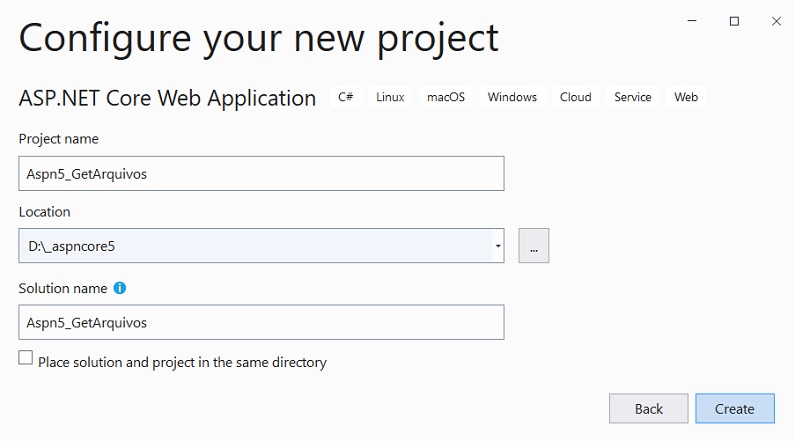The width and height of the screenshot is (795, 441).
Task: Close the configure project dialog
Action: (x=776, y=21)
